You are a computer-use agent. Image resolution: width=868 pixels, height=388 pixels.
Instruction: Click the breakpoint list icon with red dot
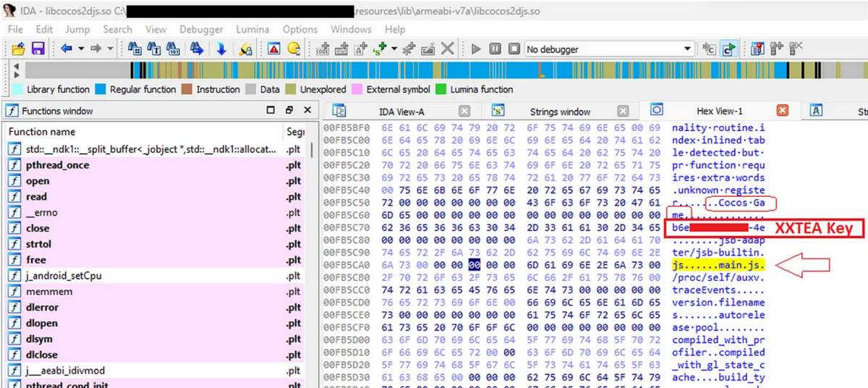[758, 49]
